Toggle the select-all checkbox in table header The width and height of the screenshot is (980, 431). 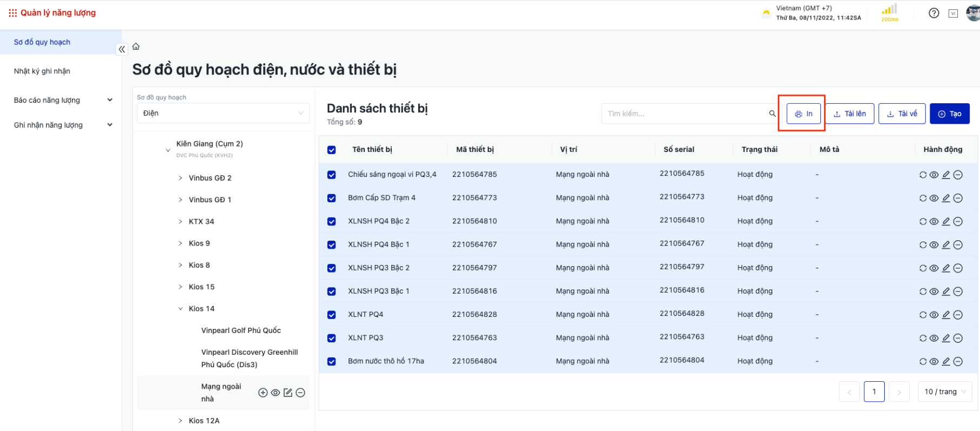coord(332,150)
